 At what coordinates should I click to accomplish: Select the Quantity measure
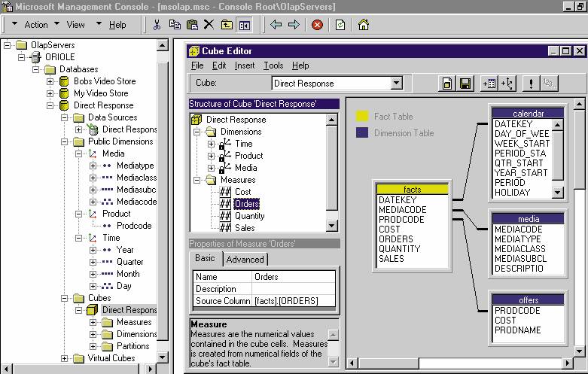(249, 216)
